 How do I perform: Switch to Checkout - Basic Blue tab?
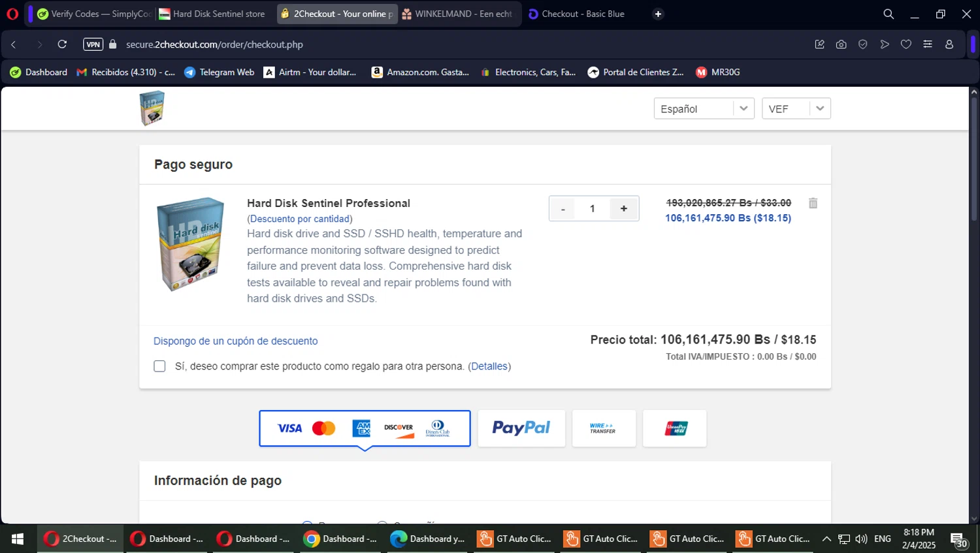coord(577,14)
